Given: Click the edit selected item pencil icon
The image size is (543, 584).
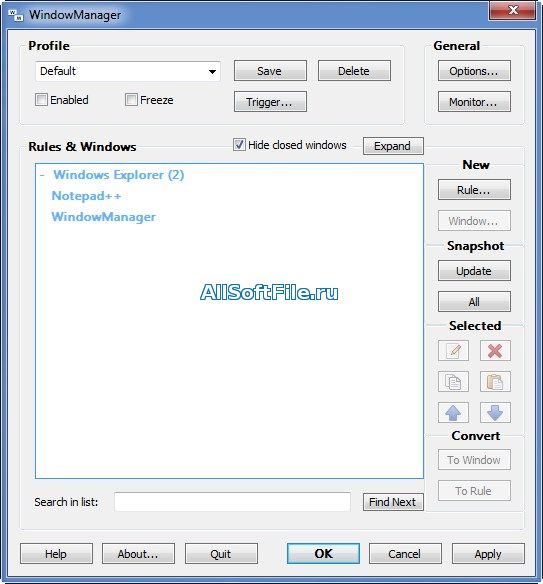Looking at the screenshot, I should [x=453, y=350].
